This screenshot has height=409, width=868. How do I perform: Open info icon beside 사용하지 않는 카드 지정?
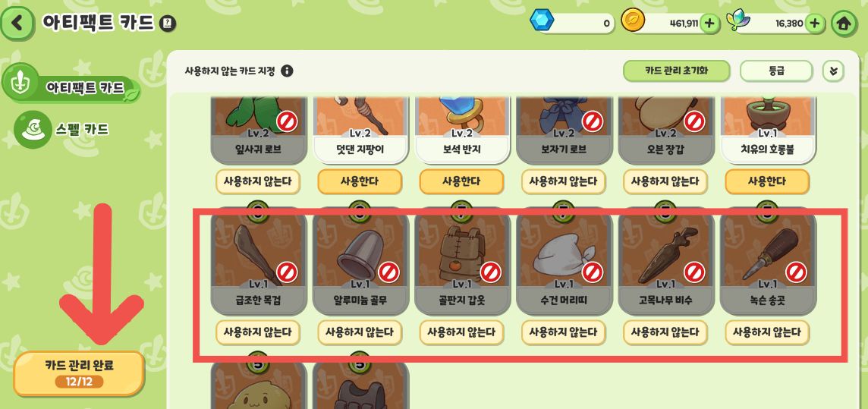coord(287,71)
